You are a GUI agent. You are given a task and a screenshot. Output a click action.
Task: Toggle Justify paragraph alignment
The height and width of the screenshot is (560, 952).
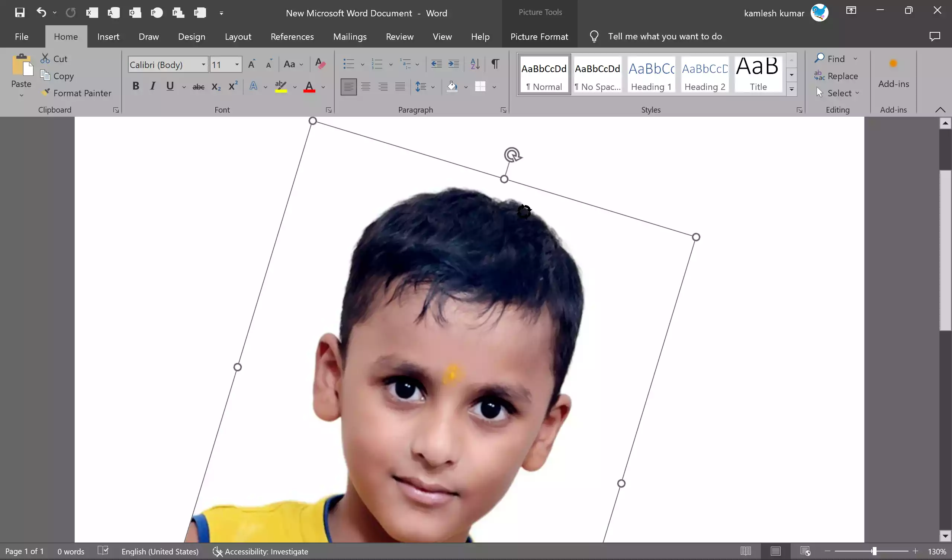pos(400,87)
